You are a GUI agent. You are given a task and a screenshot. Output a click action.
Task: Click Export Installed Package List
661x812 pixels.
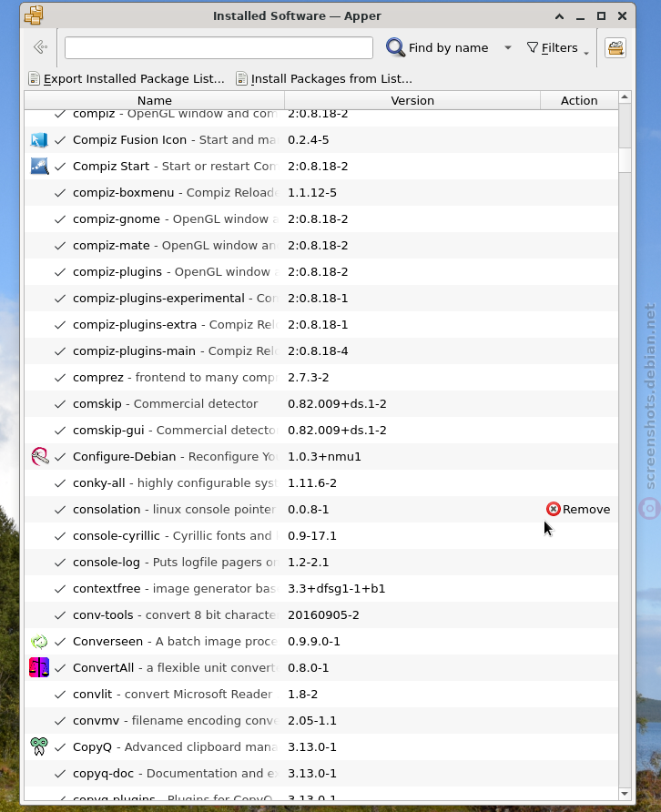pos(127,78)
